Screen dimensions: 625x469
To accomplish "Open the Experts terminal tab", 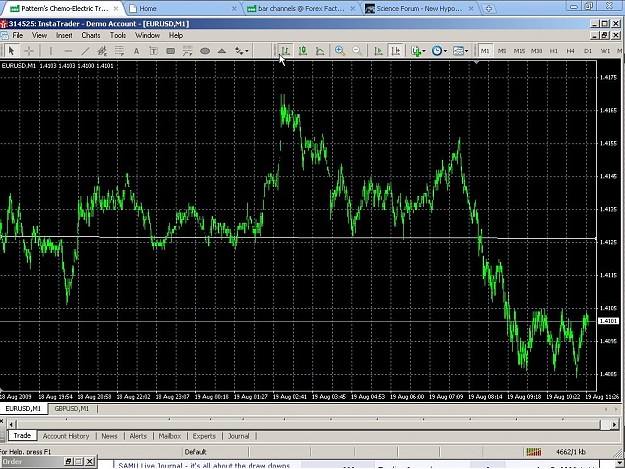I will pos(204,436).
